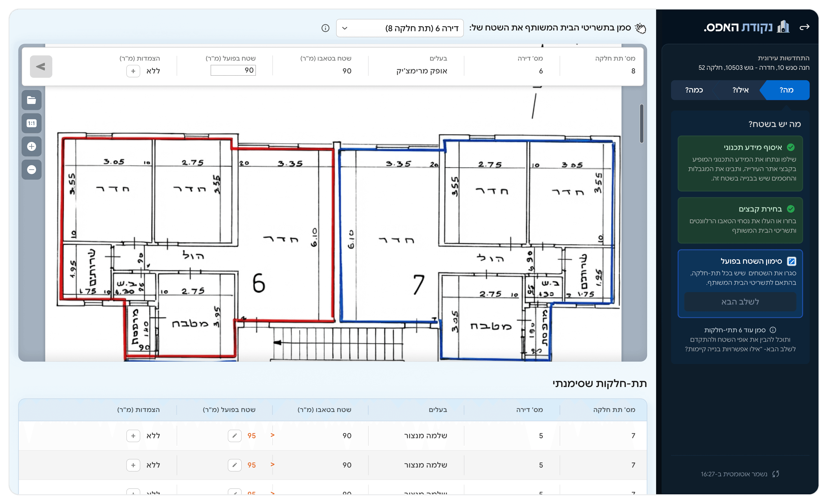Click pencil icon in second table row
828x504 pixels.
(x=235, y=465)
